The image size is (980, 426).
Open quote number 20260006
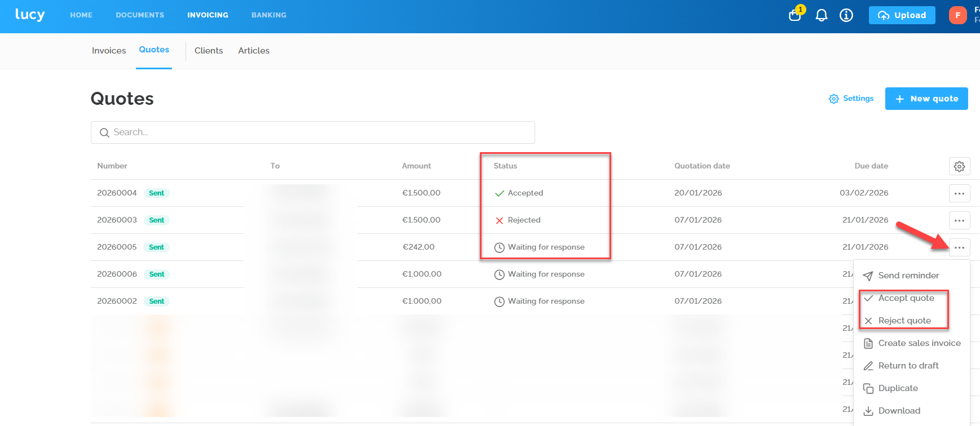[x=117, y=274]
